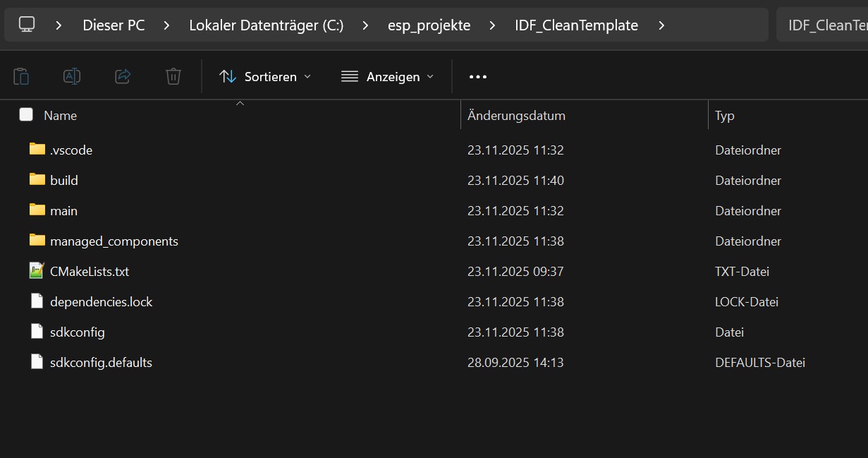This screenshot has width=868, height=458.
Task: Switch to the IDF_CleanTemplate tab at right
Action: pyautogui.click(x=822, y=25)
